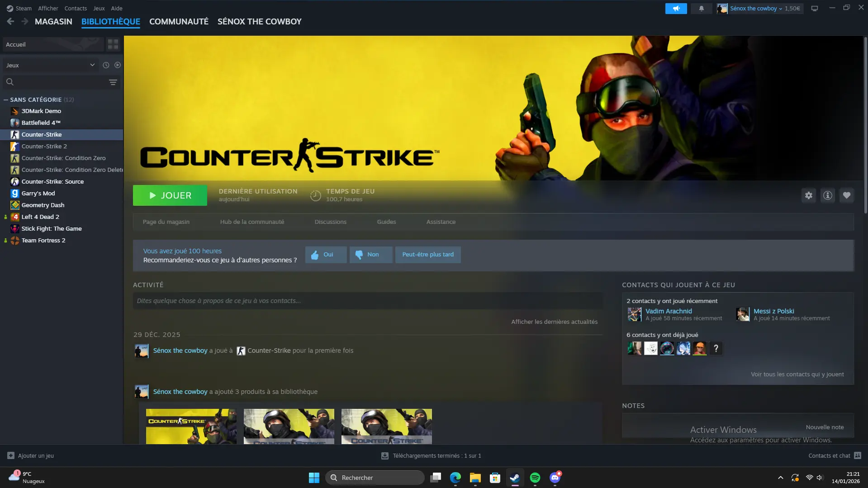This screenshot has width=868, height=488.
Task: Go forward with the right navigation arrow
Action: pyautogui.click(x=25, y=21)
